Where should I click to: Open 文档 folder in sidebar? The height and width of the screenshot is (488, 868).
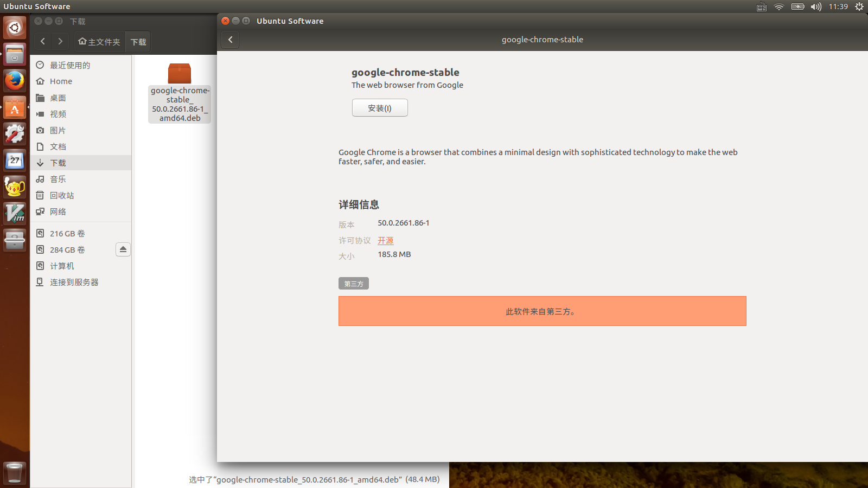tap(81, 146)
